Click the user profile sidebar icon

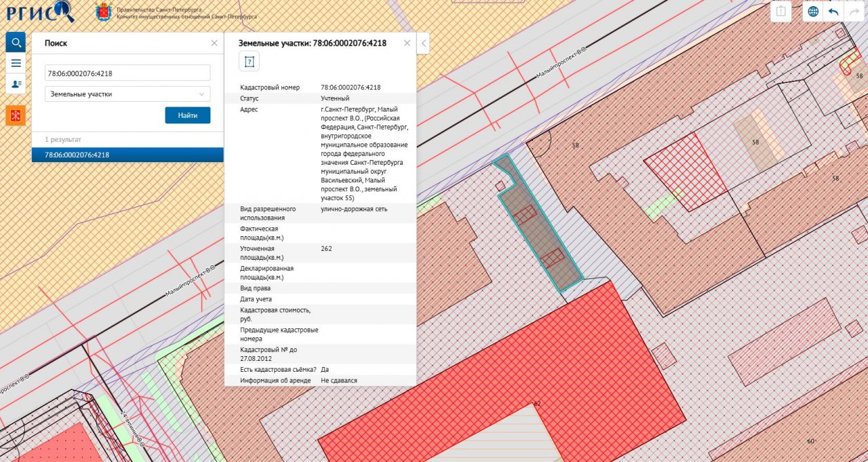pyautogui.click(x=16, y=83)
